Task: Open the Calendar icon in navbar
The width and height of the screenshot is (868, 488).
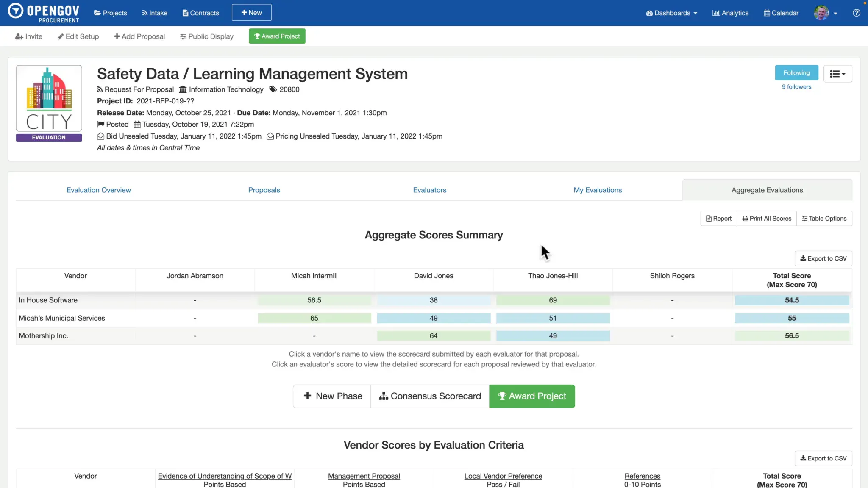Action: 767,13
